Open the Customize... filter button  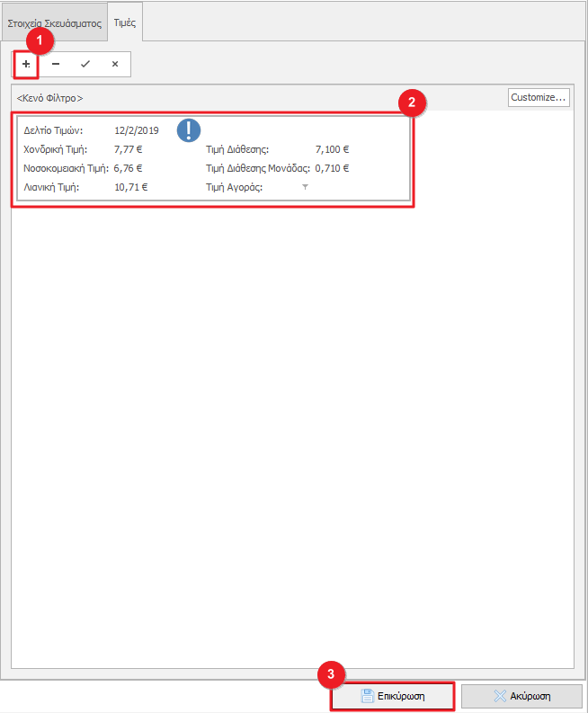tap(538, 97)
